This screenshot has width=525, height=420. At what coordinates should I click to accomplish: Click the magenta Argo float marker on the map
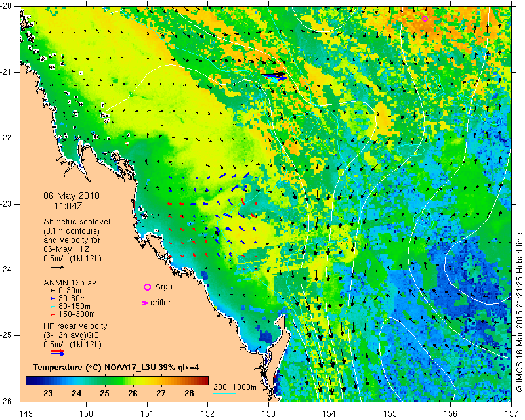[x=425, y=19]
